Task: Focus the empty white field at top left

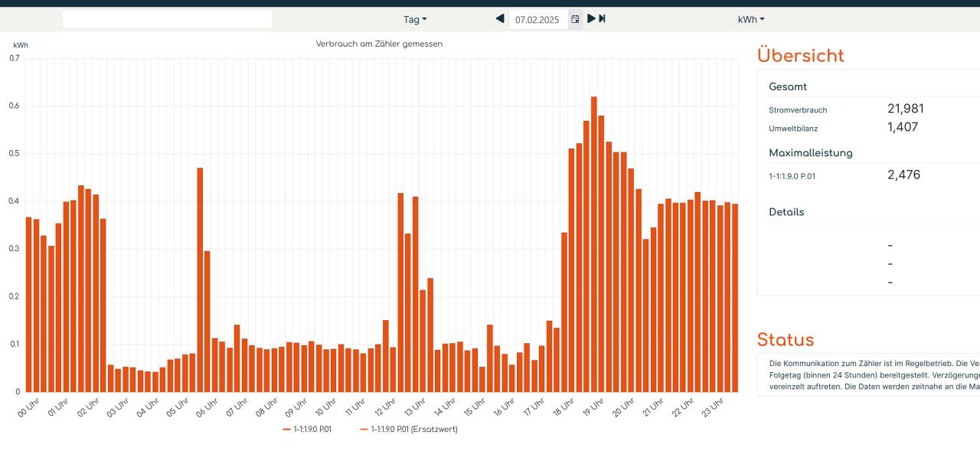Action: point(167,19)
